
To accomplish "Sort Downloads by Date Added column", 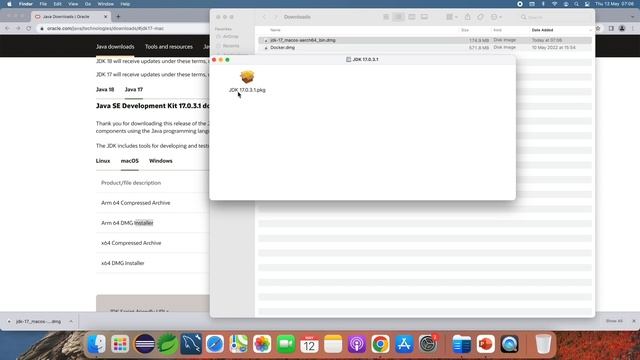I will 542,30.
